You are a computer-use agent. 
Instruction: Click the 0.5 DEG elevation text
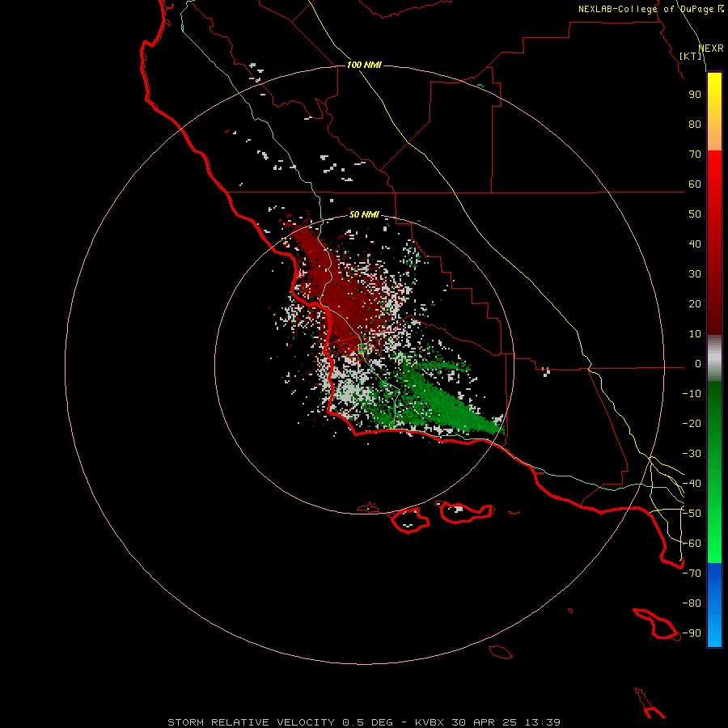(368, 722)
